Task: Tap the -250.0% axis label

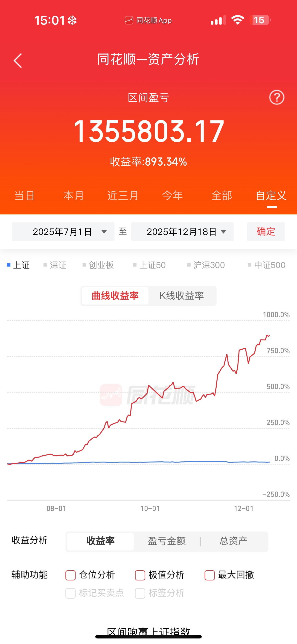Action: tap(276, 495)
